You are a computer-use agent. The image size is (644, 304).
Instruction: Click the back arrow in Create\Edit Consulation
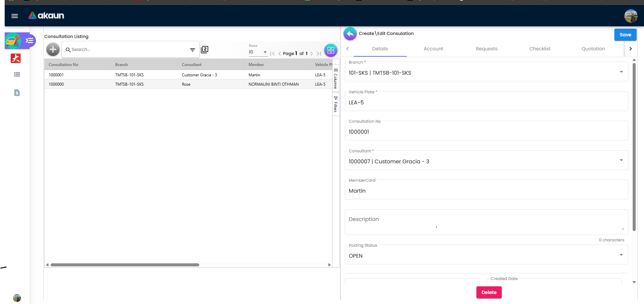coord(350,34)
